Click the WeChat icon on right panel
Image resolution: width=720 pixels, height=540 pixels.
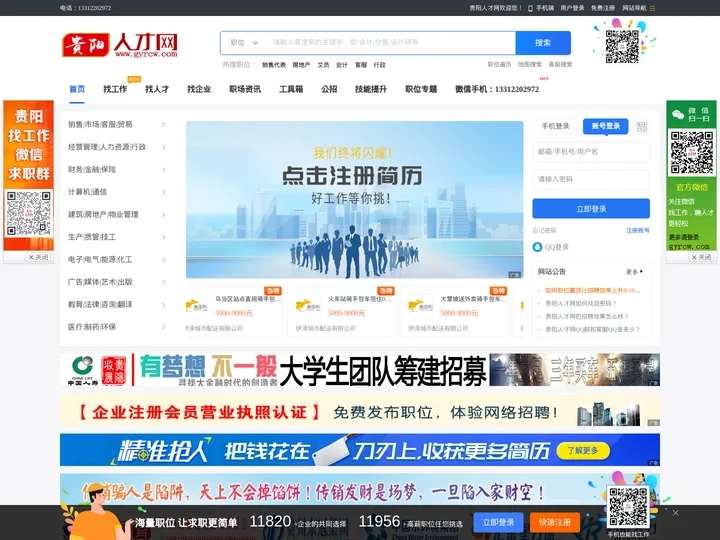(678, 115)
